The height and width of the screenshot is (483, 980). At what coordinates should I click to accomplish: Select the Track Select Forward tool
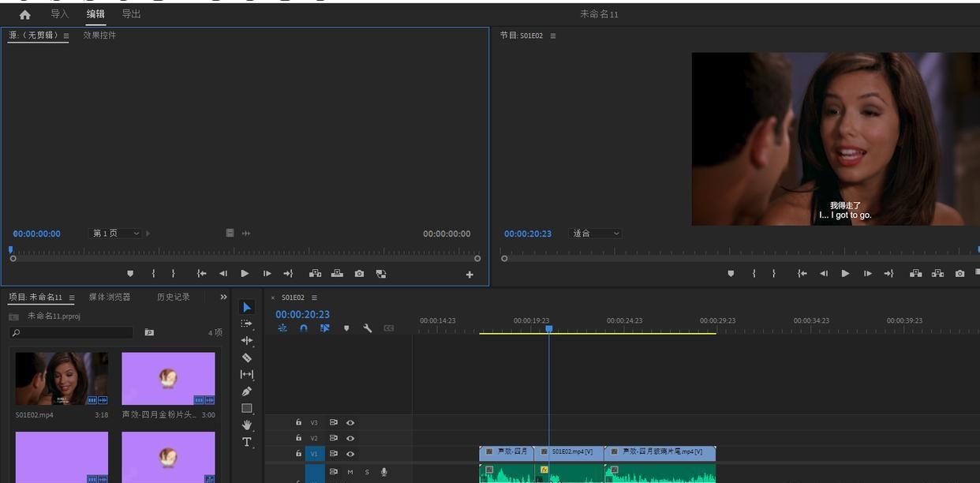click(247, 324)
